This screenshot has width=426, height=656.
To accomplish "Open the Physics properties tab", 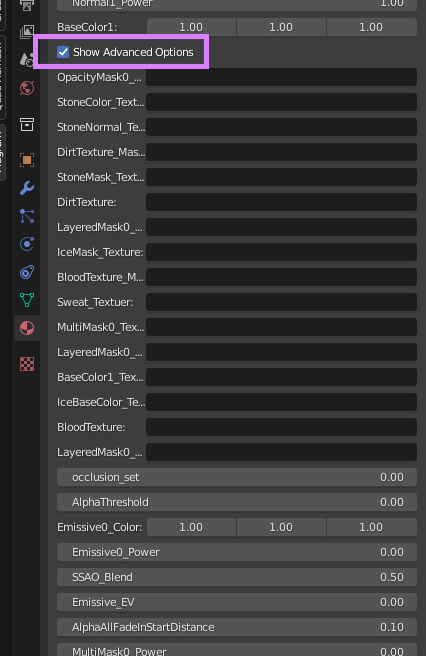I will click(27, 244).
